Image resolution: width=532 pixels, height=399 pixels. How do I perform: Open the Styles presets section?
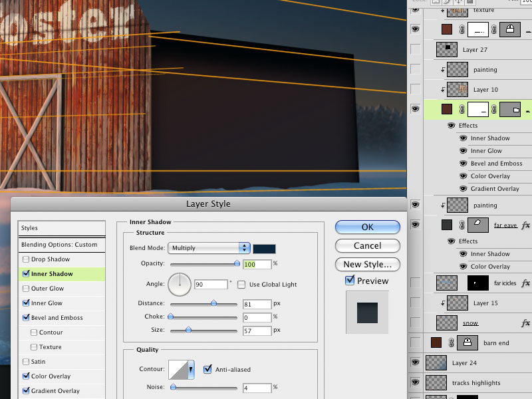[62, 228]
